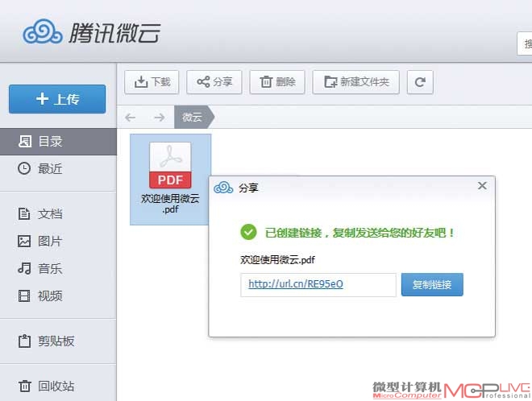Select the 微云 breadcrumb
The width and height of the screenshot is (532, 401).
[193, 117]
